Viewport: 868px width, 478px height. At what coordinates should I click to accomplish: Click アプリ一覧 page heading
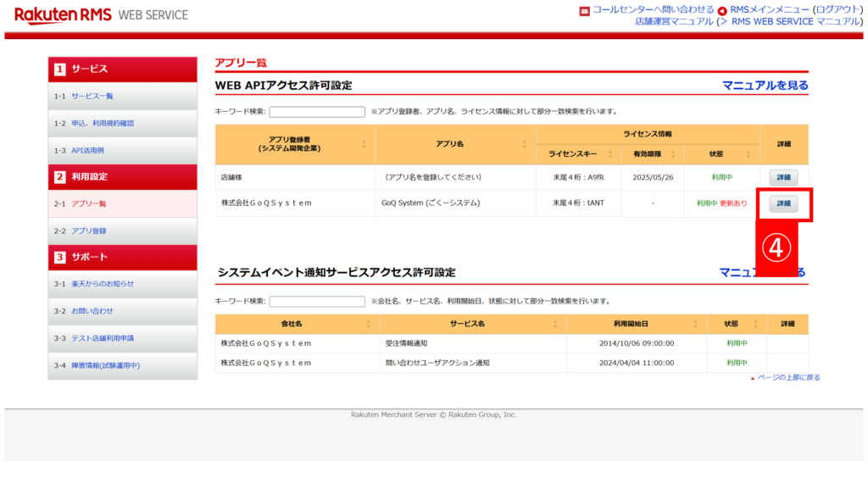[x=241, y=63]
